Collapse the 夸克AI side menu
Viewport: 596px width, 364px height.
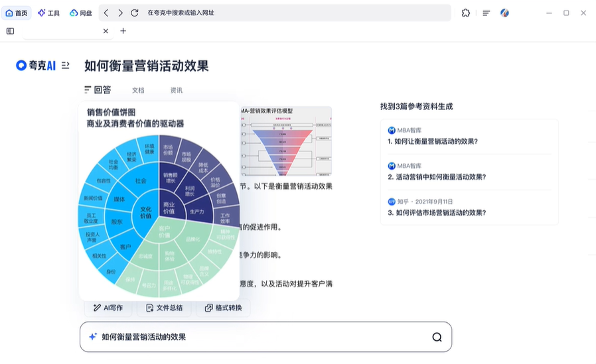coord(66,65)
